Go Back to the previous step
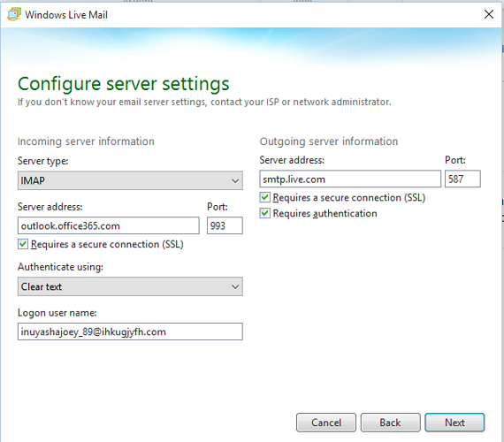This screenshot has height=442, width=504. coord(390,423)
